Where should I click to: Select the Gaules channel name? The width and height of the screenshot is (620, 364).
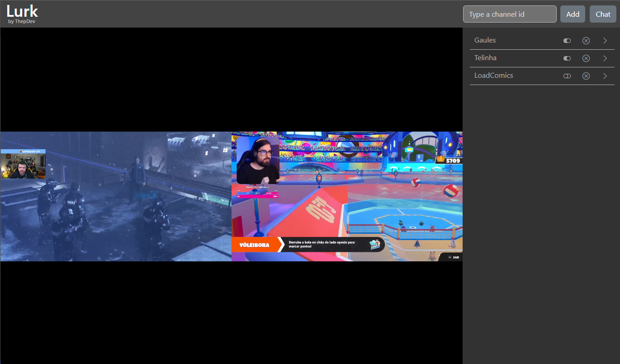click(485, 40)
